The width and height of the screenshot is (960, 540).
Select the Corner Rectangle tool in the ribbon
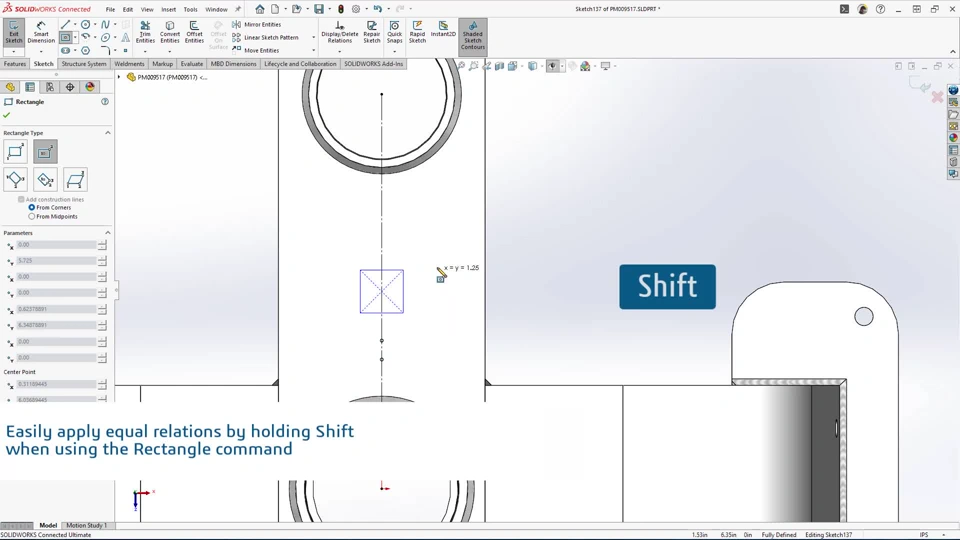coord(66,37)
